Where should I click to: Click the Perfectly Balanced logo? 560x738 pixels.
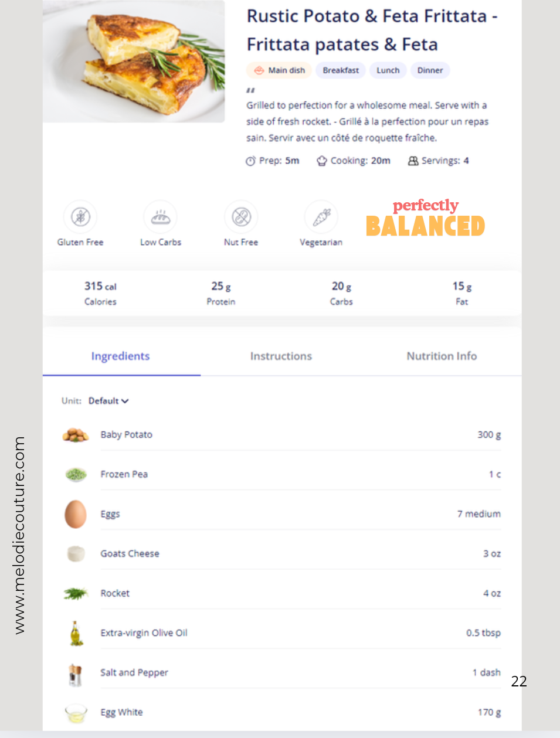(425, 218)
